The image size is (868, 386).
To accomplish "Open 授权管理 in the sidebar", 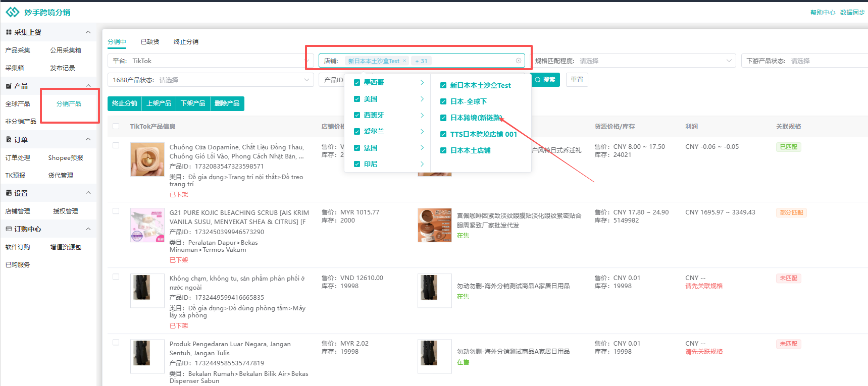I will point(66,211).
